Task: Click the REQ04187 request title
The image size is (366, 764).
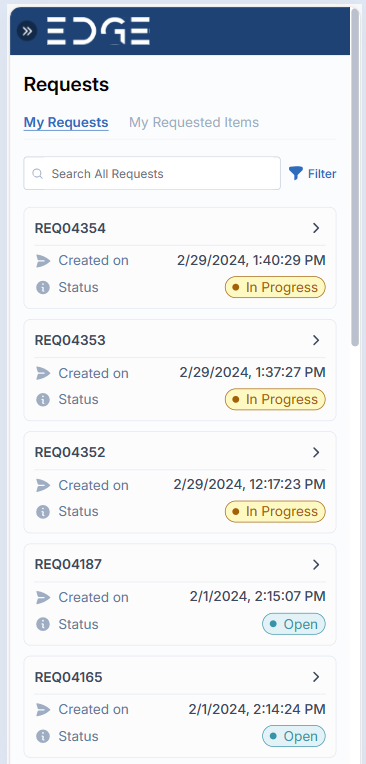Action: pyautogui.click(x=68, y=564)
